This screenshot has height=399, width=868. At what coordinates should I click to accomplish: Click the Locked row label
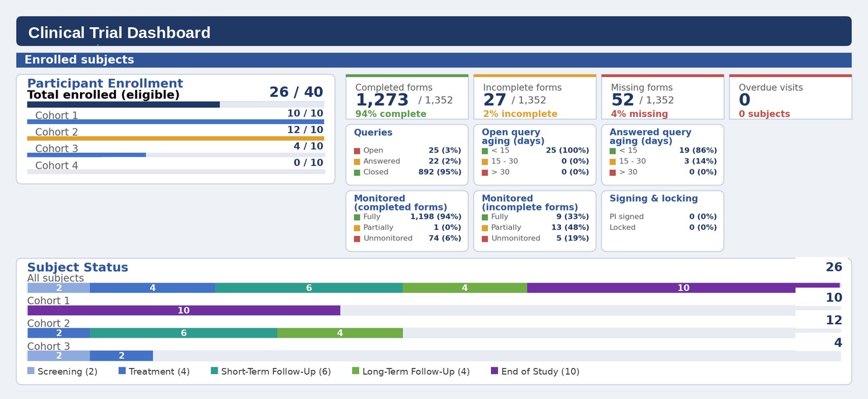[622, 227]
